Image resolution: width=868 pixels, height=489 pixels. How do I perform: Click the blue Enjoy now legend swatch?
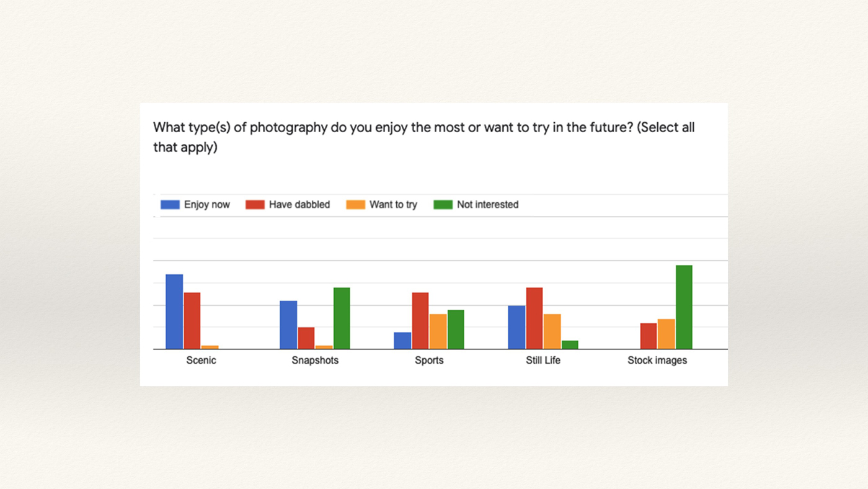click(170, 205)
